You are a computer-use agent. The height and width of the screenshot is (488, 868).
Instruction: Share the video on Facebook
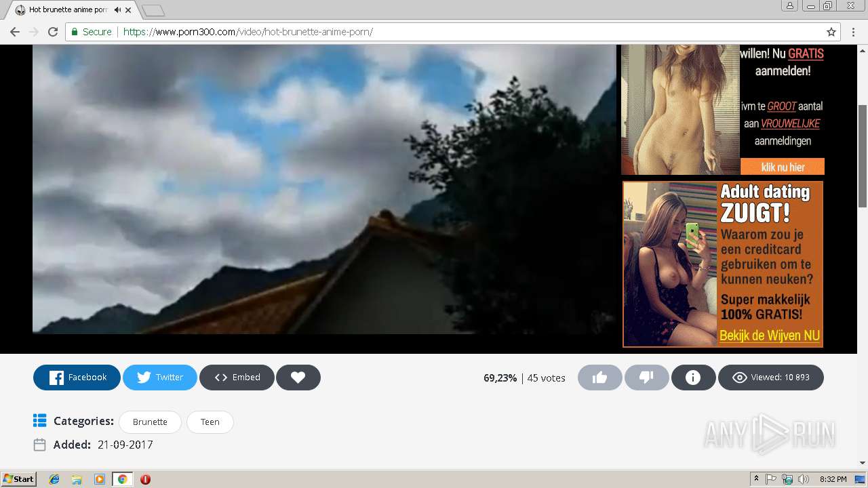point(77,378)
